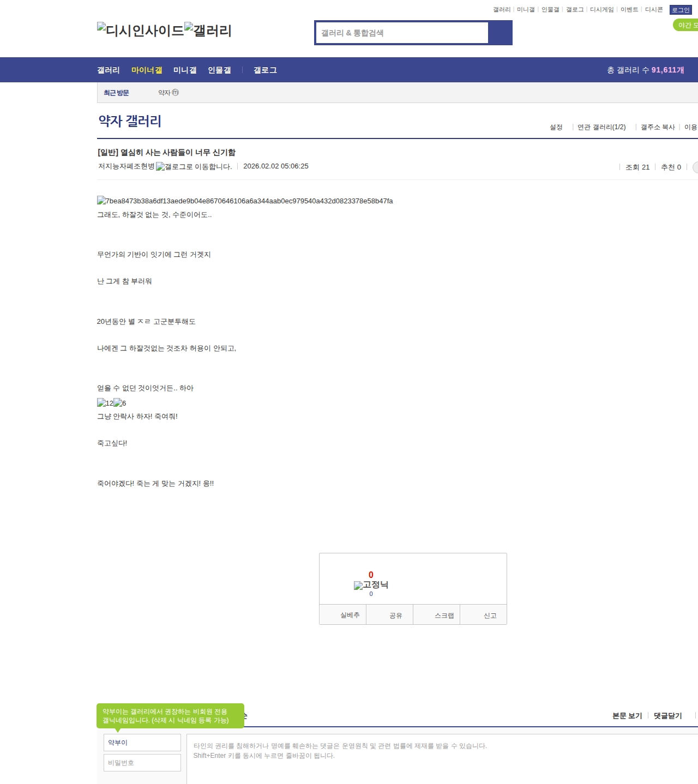Click the dccon image labeled 12
Image resolution: width=698 pixels, height=784 pixels.
[x=105, y=403]
